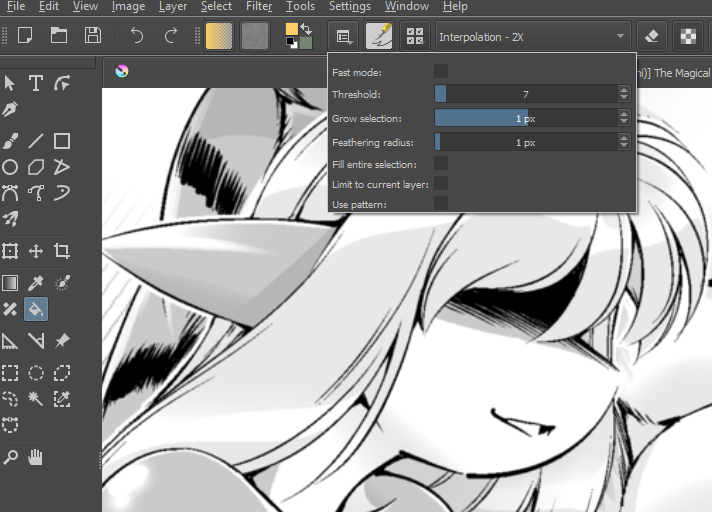
Task: Click the Save document icon
Action: 92,36
